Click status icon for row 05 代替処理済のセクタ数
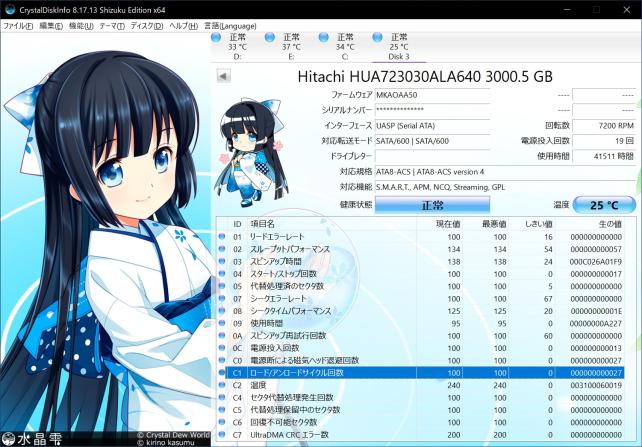The height and width of the screenshot is (447, 642). (x=222, y=286)
